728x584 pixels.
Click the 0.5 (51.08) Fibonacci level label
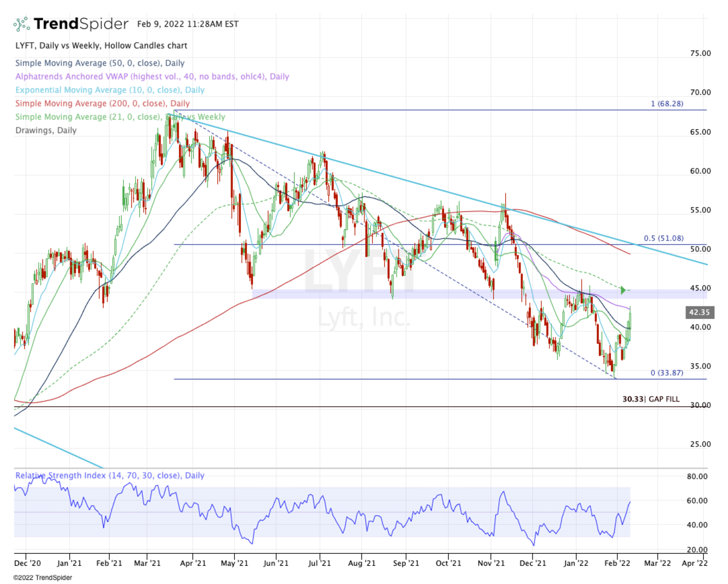(664, 238)
